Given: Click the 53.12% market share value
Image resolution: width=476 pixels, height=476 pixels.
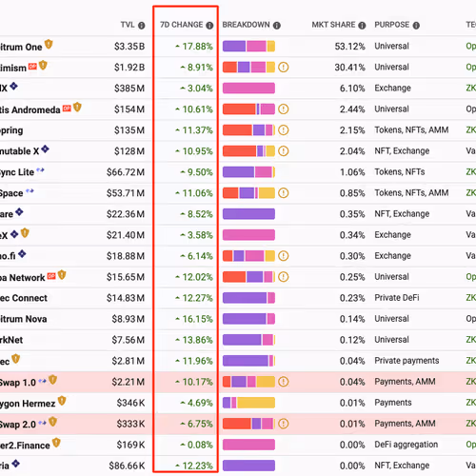Looking at the screenshot, I should [350, 47].
